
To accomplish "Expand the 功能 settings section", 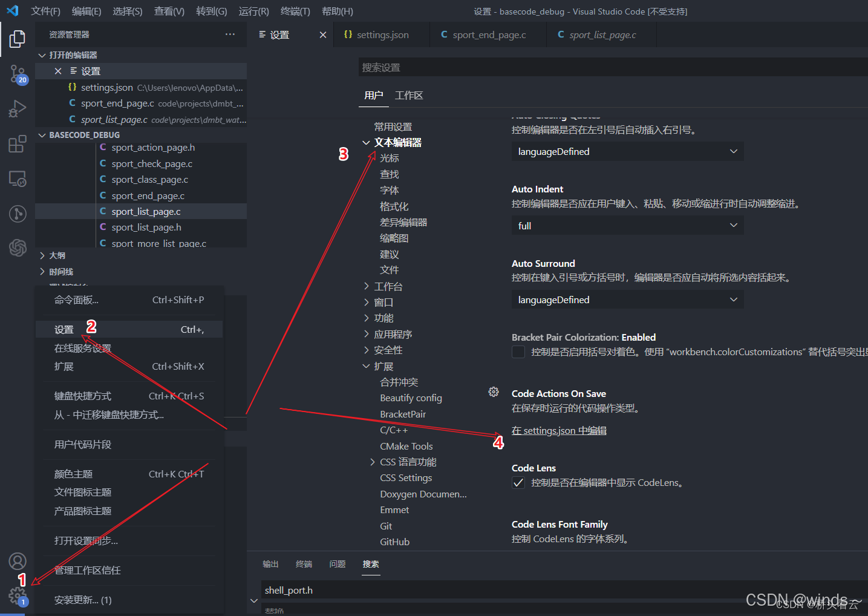I will (366, 318).
